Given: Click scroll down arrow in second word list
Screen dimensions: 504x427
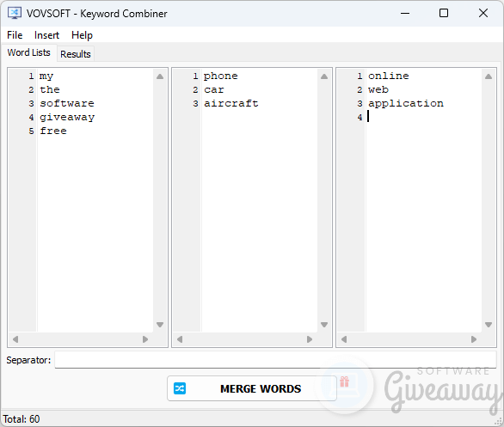Looking at the screenshot, I should (x=324, y=325).
